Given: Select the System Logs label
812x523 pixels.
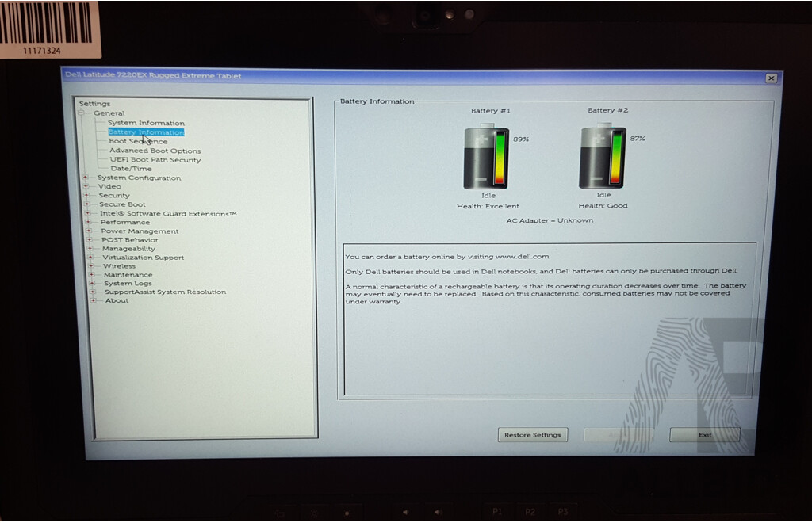Looking at the screenshot, I should click(128, 284).
